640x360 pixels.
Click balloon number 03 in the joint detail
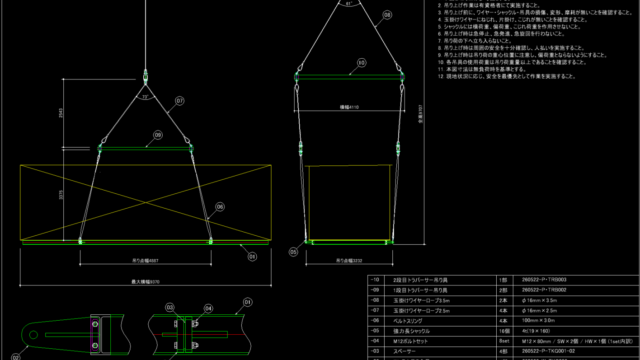coord(170,307)
